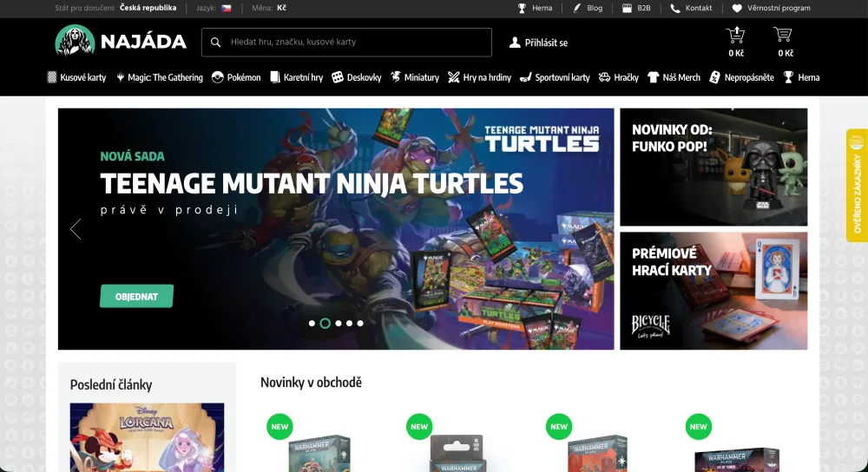The width and height of the screenshot is (868, 472).
Task: Click the NAJÁDA wordmark text
Action: tap(143, 42)
